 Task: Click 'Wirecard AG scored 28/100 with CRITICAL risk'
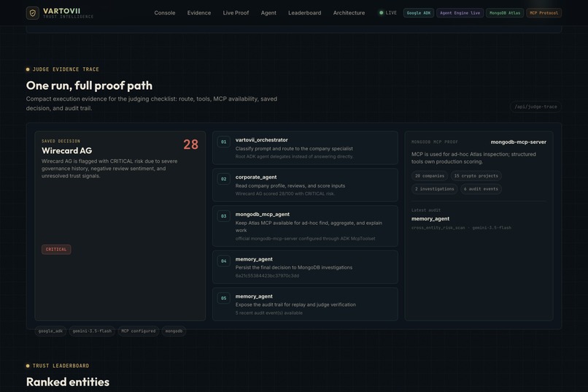[x=285, y=193]
